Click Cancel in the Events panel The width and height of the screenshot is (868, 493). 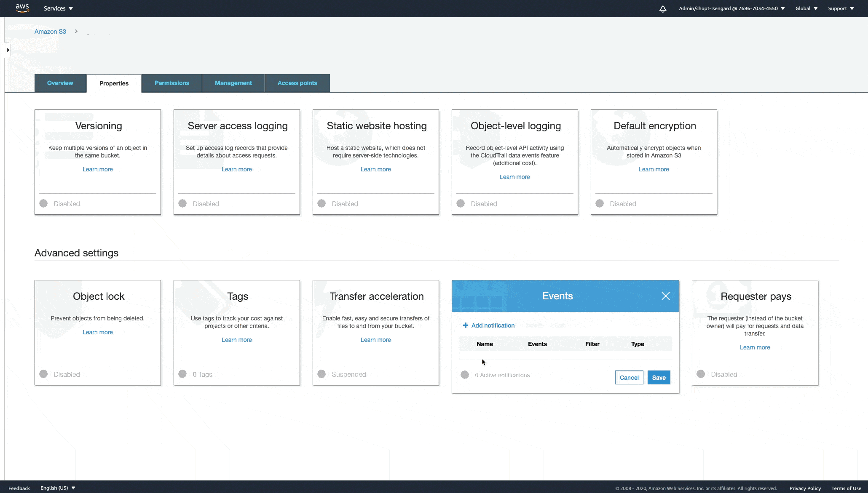point(629,378)
